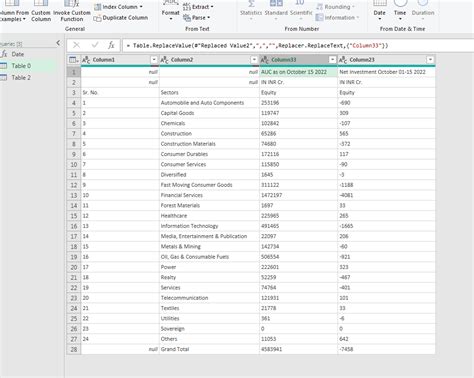Select the 'Sr. No.' cell
This screenshot has width=474, height=378.
(x=120, y=92)
